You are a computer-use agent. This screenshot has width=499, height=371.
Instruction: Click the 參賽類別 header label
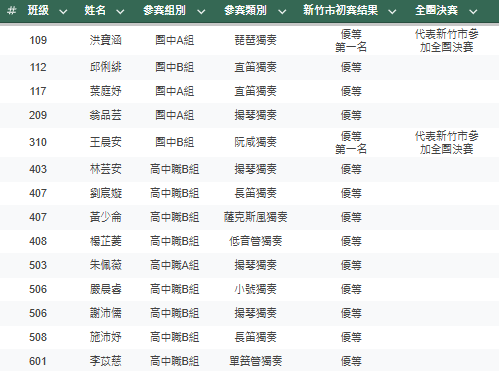245,11
